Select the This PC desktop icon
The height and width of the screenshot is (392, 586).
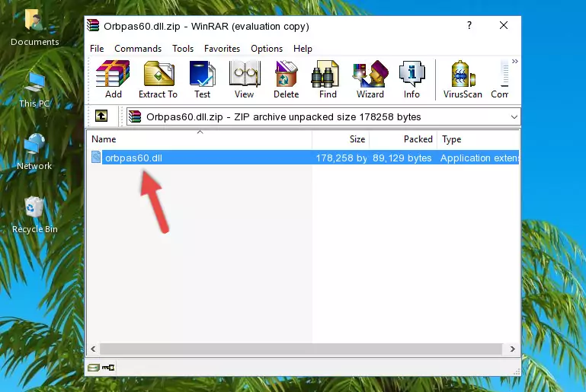click(34, 90)
